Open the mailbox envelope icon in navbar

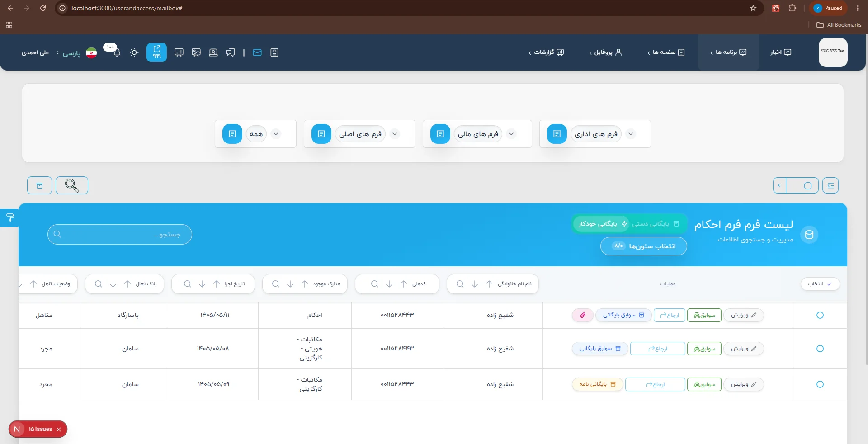tap(257, 52)
